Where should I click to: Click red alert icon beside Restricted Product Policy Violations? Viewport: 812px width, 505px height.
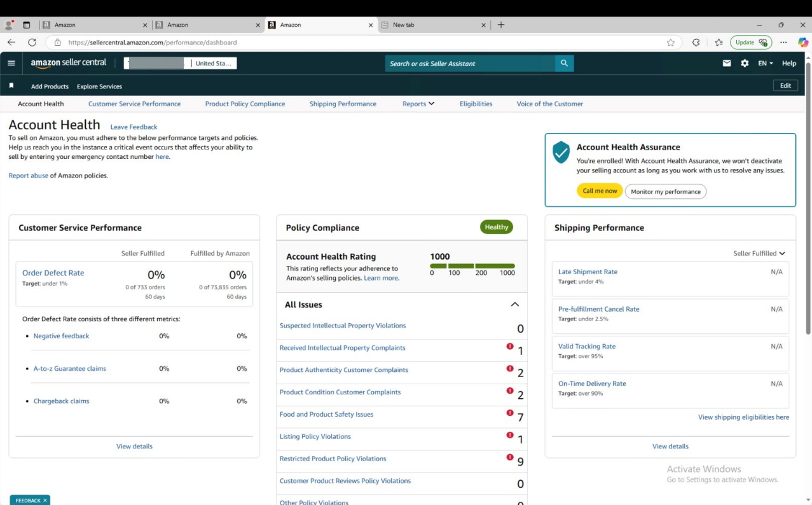pyautogui.click(x=510, y=457)
